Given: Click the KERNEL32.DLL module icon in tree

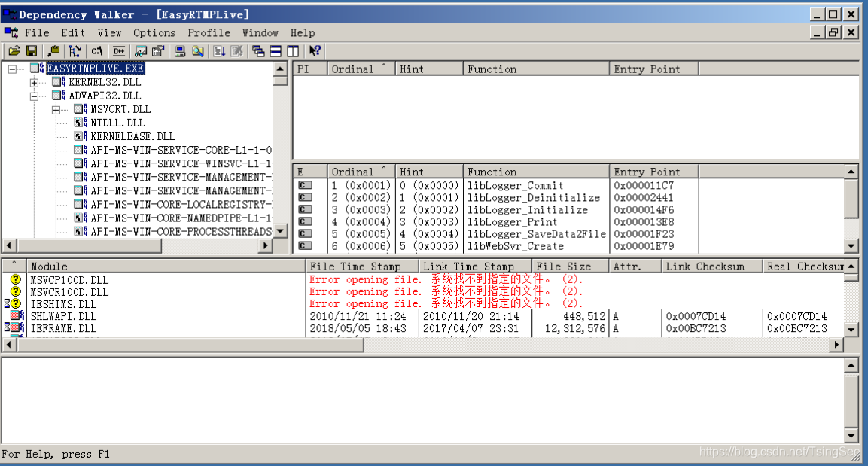Looking at the screenshot, I should 59,82.
